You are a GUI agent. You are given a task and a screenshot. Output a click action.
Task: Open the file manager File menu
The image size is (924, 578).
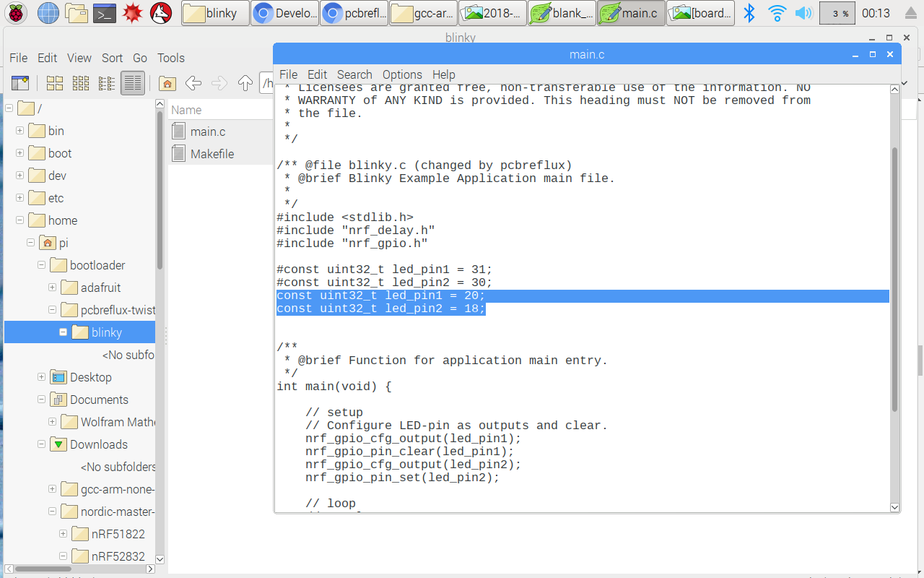tap(18, 58)
